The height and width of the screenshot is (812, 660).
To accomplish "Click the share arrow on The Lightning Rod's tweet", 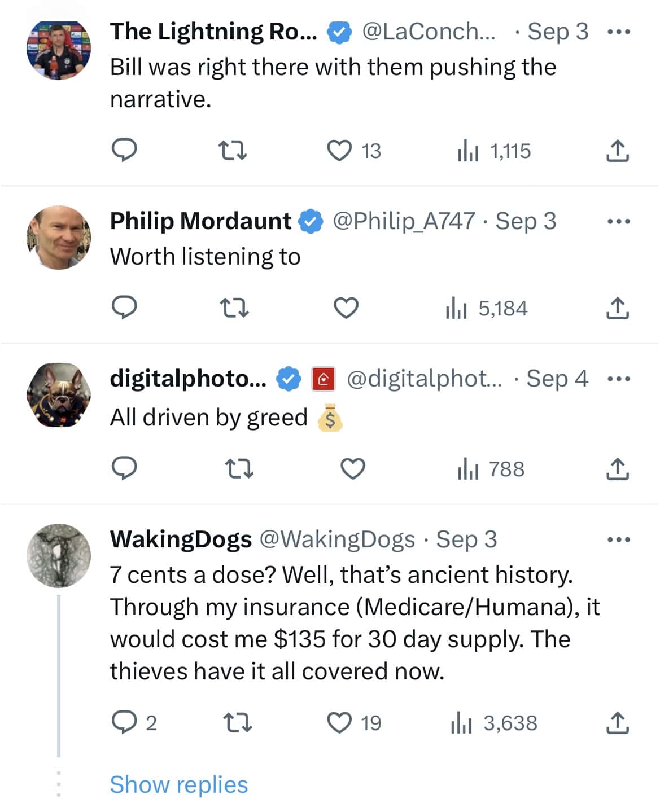I will (619, 150).
